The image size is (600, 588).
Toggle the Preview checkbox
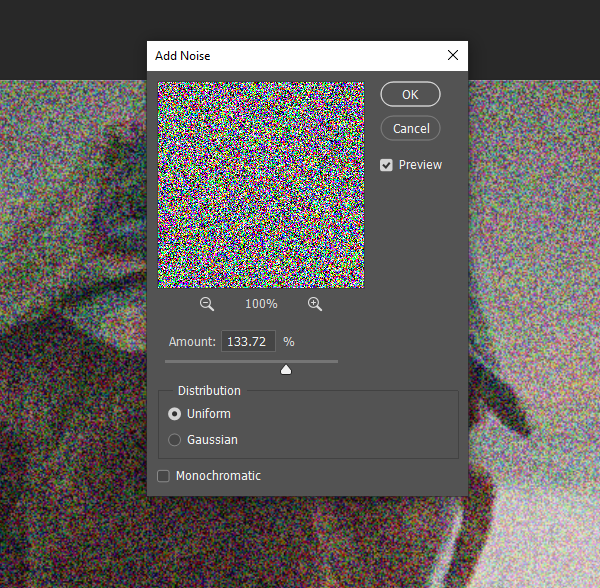click(386, 165)
